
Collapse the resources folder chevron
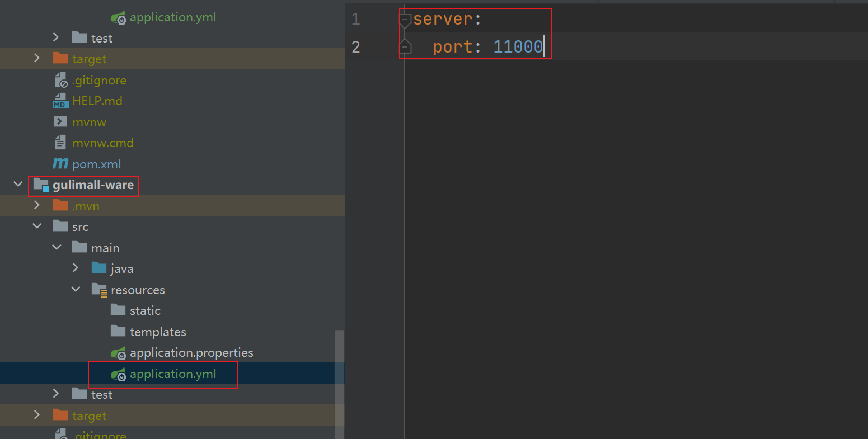tap(76, 289)
